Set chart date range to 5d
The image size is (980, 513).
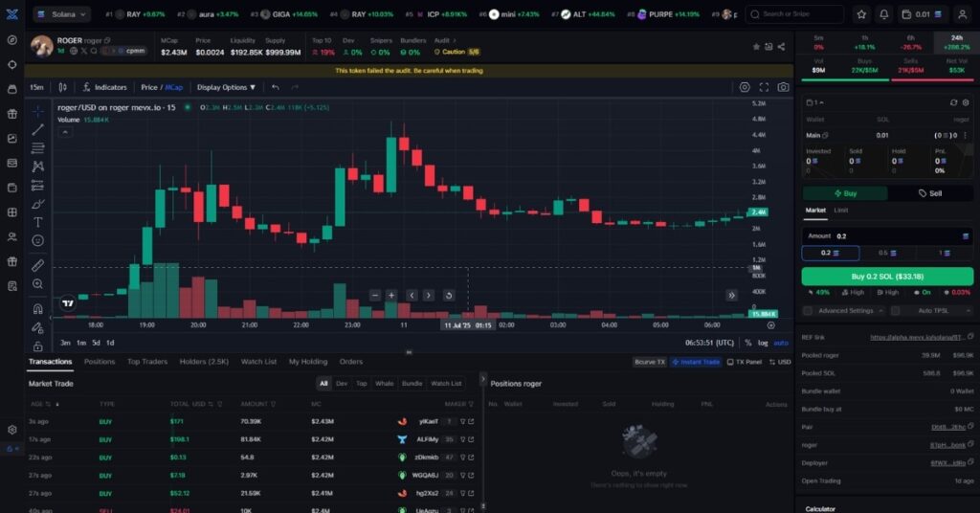(x=96, y=343)
